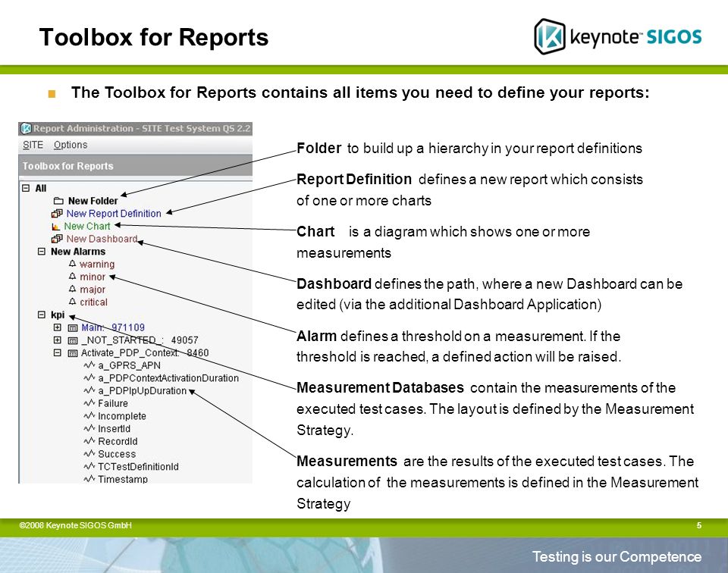Select the _NOT_STARTED_: 49057 row

click(x=140, y=340)
